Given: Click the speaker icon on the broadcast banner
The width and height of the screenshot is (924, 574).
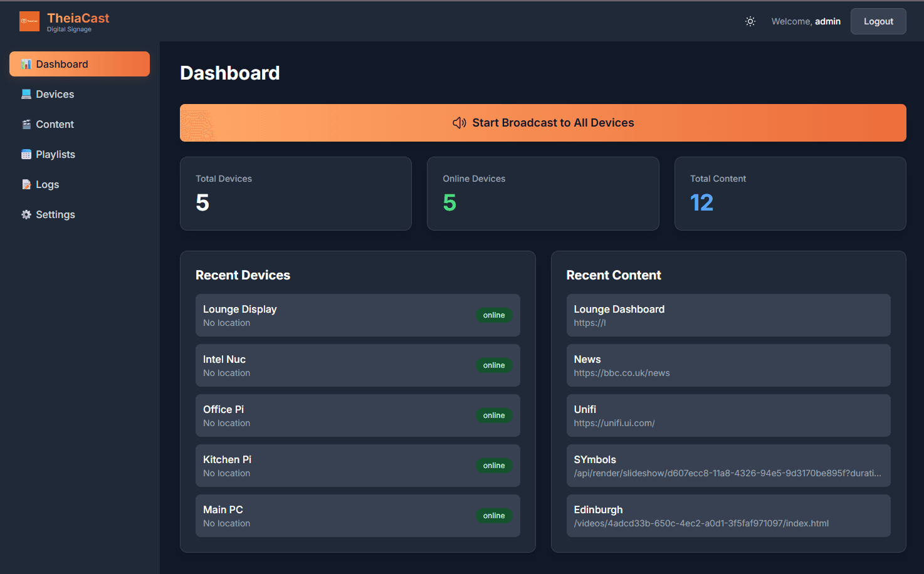Looking at the screenshot, I should pyautogui.click(x=459, y=123).
